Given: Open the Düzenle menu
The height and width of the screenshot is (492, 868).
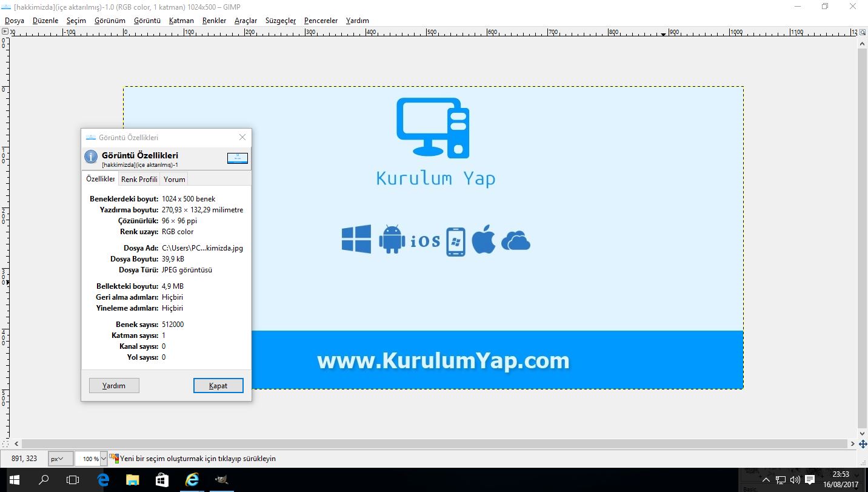Looking at the screenshot, I should click(x=45, y=21).
